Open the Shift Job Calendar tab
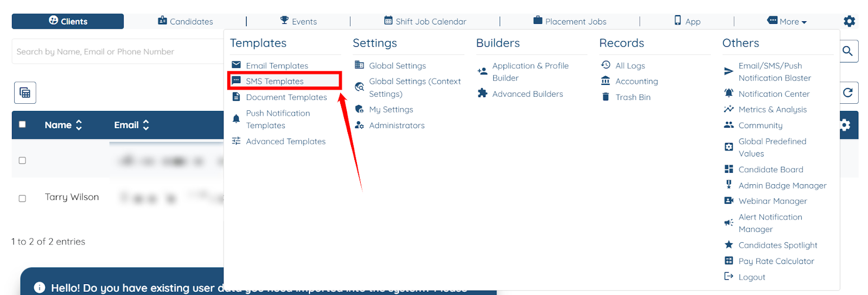The height and width of the screenshot is (295, 868). point(425,21)
